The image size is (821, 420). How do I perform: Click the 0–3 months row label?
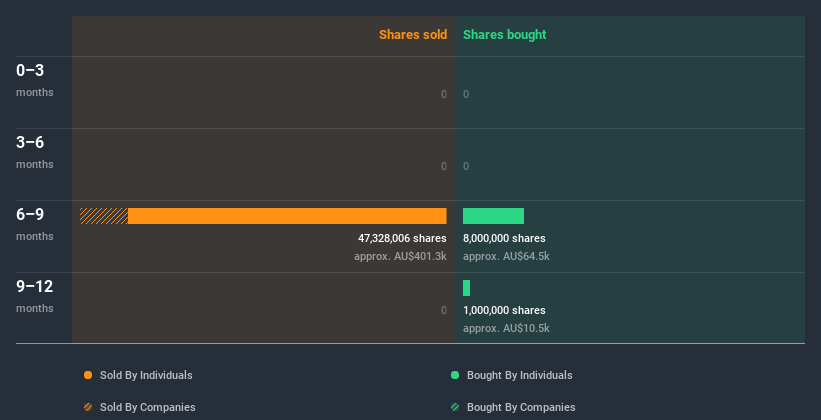pos(35,80)
